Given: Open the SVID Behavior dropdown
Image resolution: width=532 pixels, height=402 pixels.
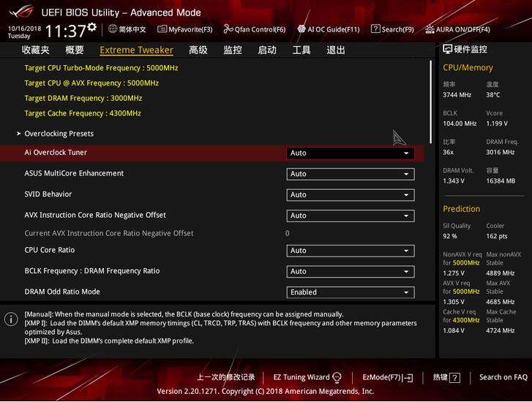Looking at the screenshot, I should tap(350, 195).
